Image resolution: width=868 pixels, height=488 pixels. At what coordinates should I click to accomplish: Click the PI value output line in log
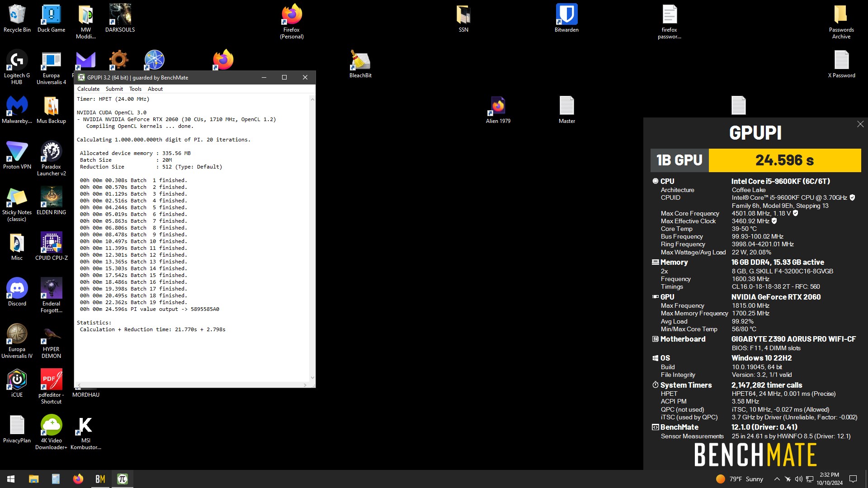(149, 309)
